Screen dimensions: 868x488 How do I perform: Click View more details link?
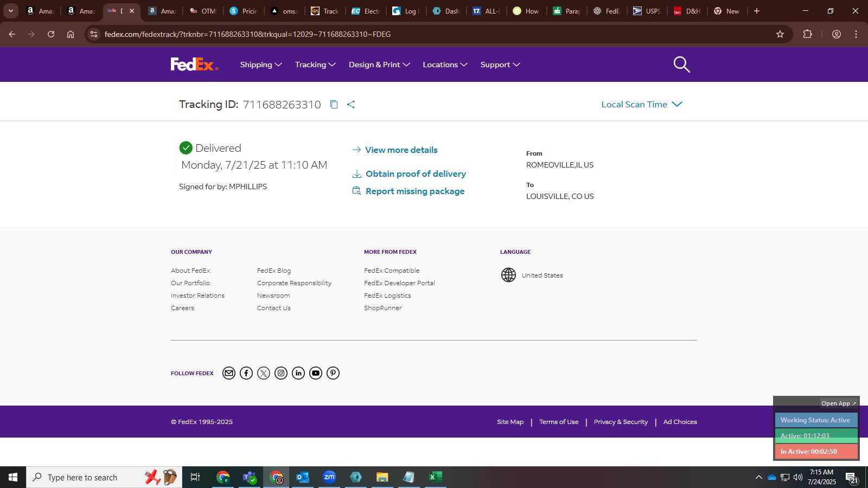click(395, 150)
